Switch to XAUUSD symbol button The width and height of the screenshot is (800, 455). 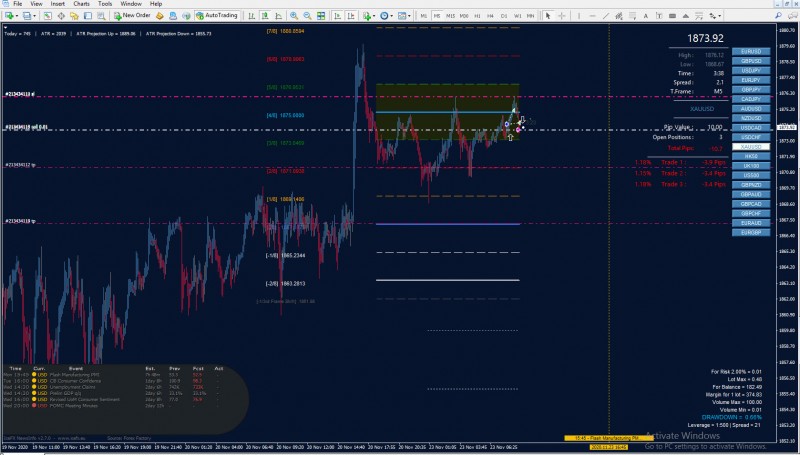[x=751, y=147]
